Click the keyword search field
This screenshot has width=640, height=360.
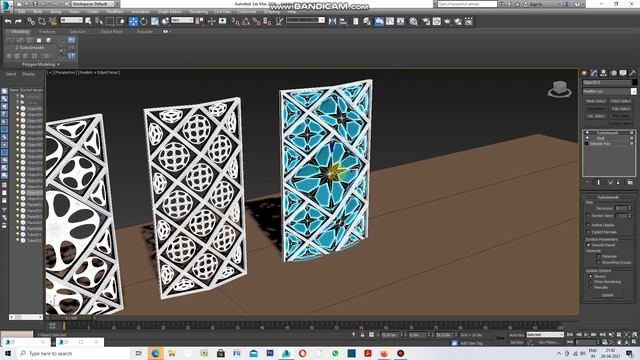467,4
